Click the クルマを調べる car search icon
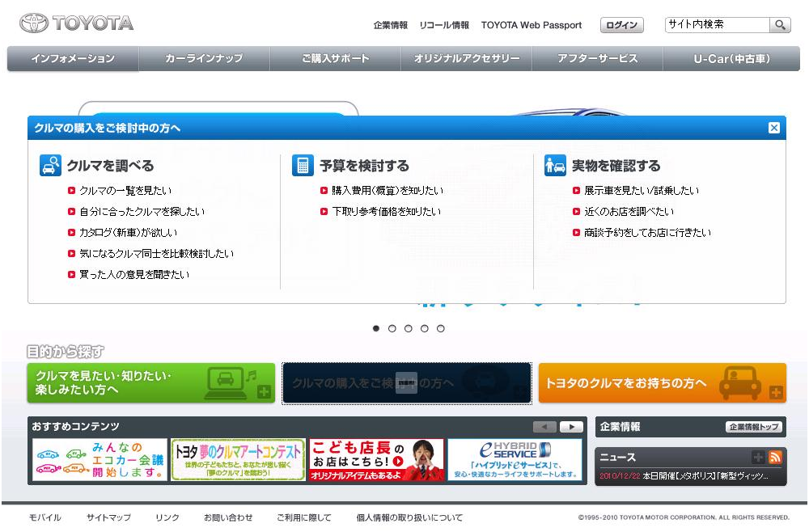Image resolution: width=809 pixels, height=532 pixels. [x=50, y=166]
